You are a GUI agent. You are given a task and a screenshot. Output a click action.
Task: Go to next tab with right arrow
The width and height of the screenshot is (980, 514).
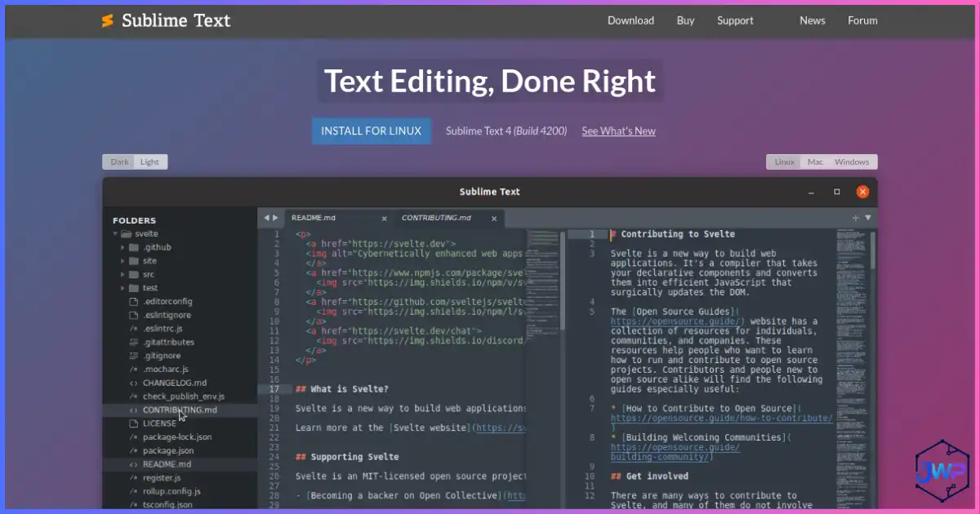pyautogui.click(x=275, y=218)
